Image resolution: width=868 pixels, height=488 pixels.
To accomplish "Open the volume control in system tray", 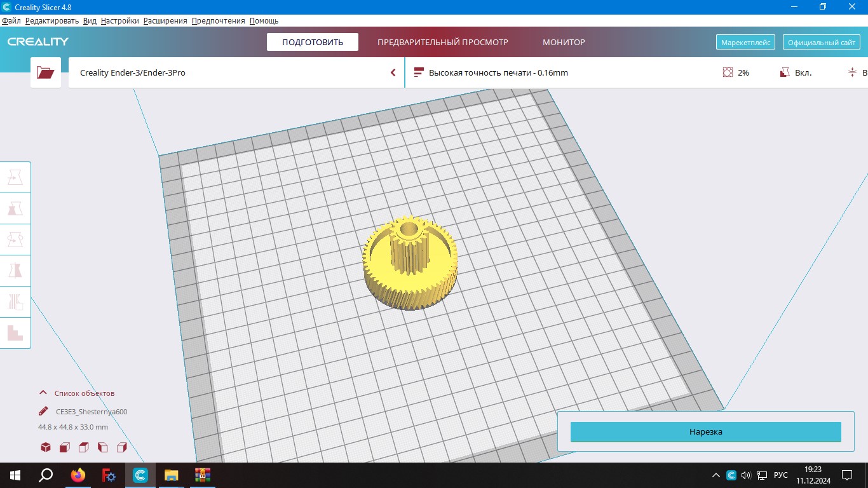I will [746, 475].
